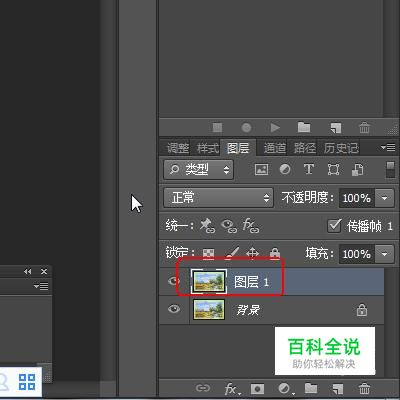
Task: Uncheck the 传播帧 1 checkbox
Action: [334, 226]
